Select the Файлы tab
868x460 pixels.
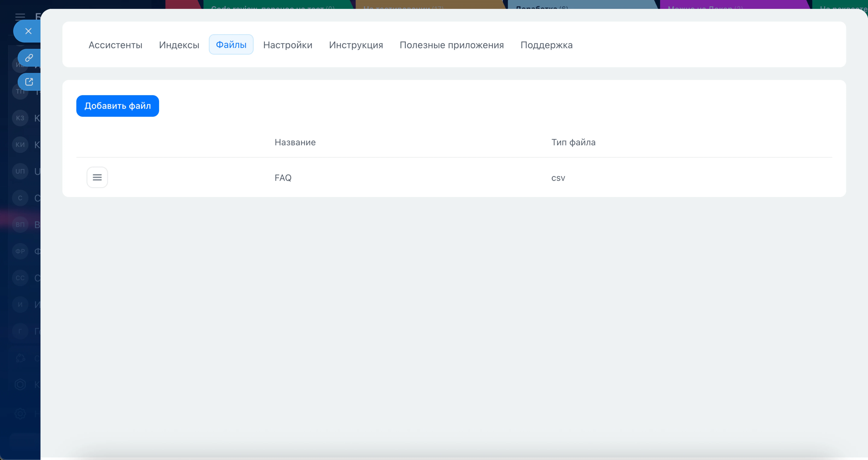[x=231, y=44]
